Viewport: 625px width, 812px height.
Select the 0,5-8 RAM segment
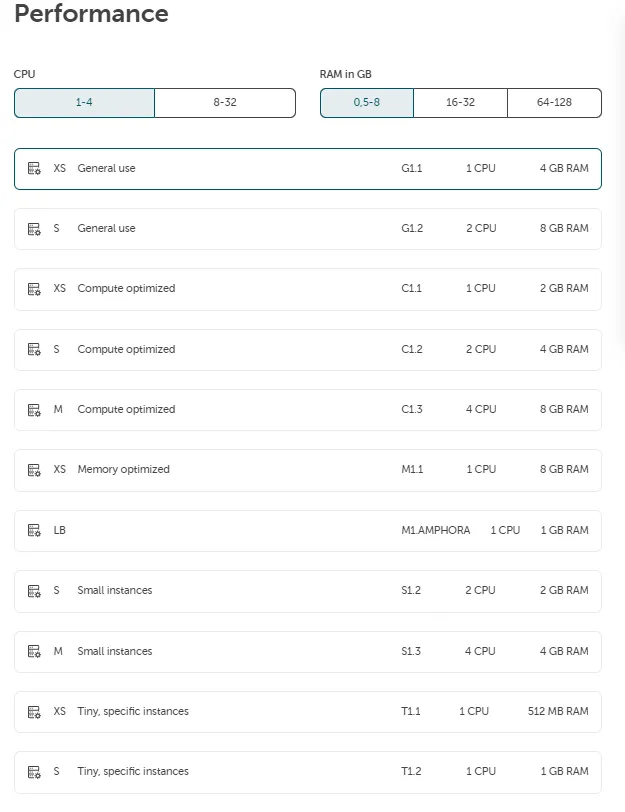(x=365, y=103)
